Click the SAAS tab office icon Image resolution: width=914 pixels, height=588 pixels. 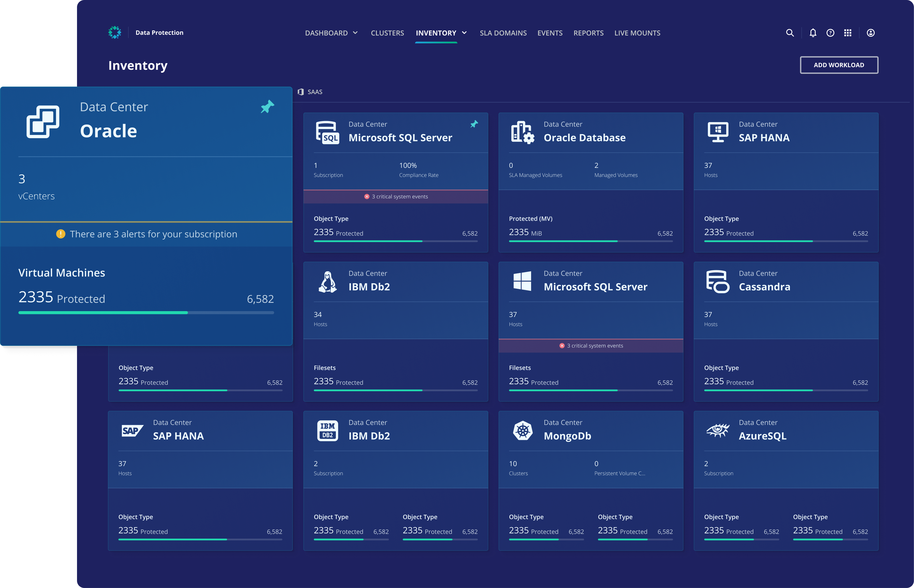pyautogui.click(x=301, y=92)
